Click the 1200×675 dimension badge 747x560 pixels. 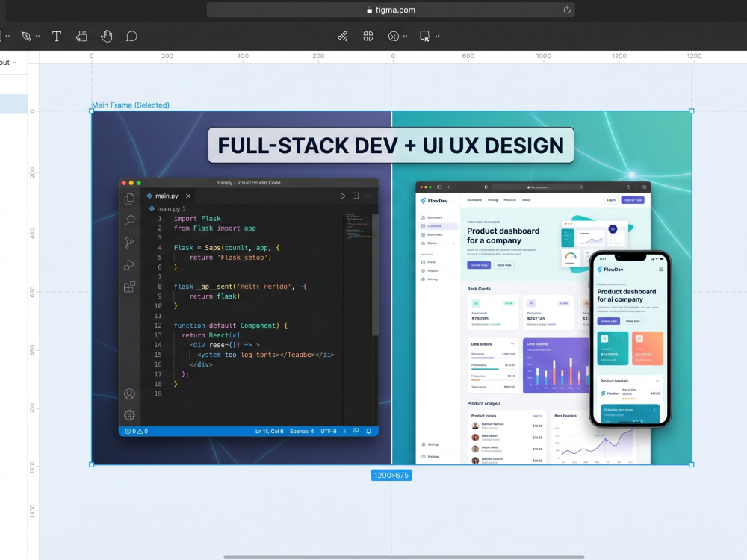pos(391,475)
